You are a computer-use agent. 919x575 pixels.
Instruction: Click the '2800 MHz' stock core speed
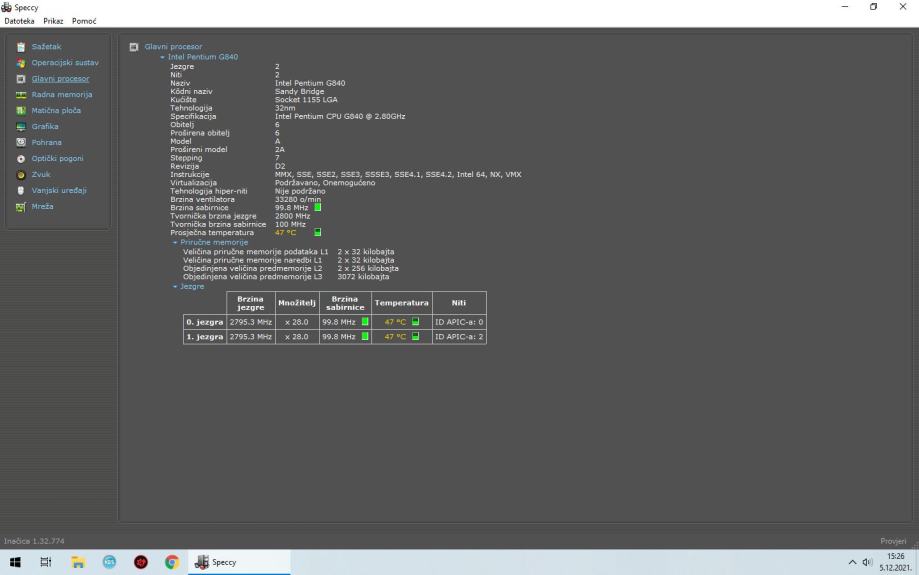coord(292,216)
